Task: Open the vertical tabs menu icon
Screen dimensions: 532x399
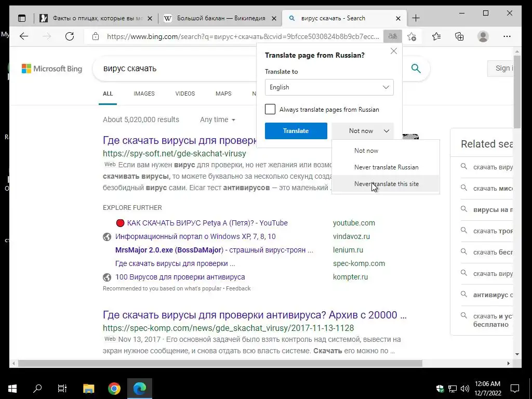Action: pos(22,18)
